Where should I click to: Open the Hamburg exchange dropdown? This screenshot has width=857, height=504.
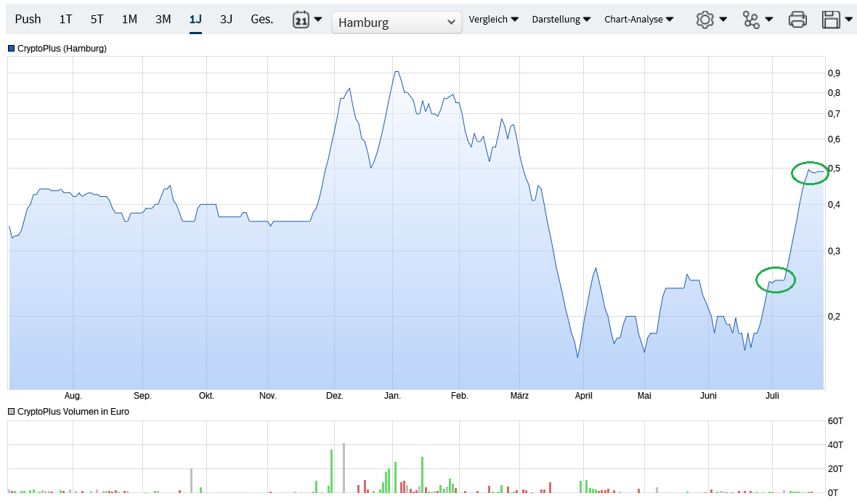(397, 23)
